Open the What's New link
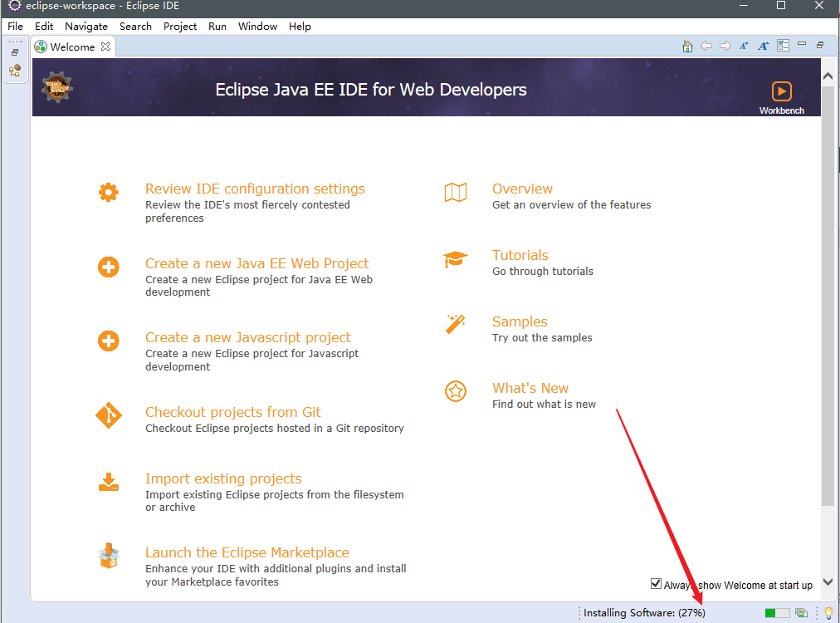The image size is (840, 623). coord(530,388)
